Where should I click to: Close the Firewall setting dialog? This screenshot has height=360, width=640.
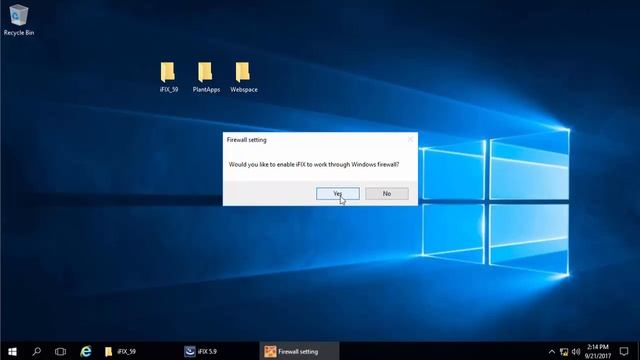(410, 140)
